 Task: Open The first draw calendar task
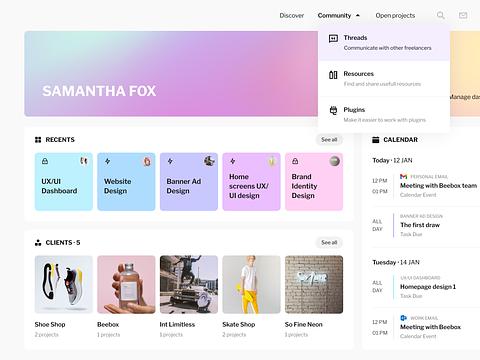pos(420,225)
